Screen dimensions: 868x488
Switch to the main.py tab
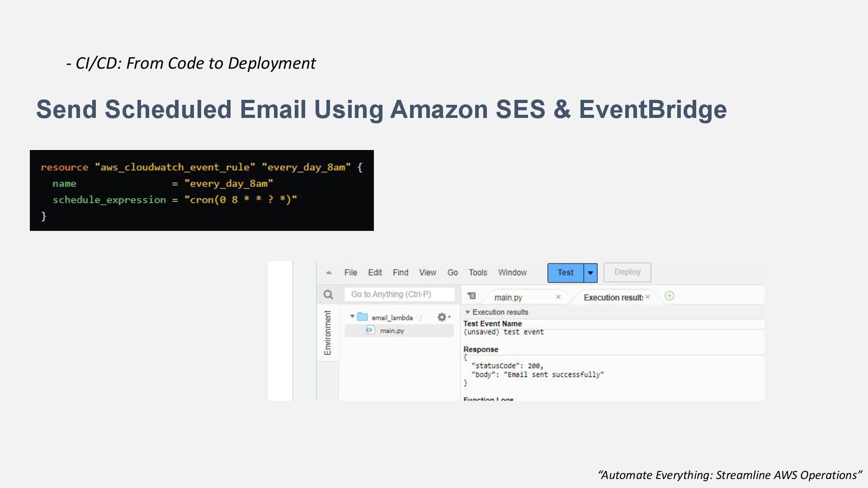click(508, 297)
